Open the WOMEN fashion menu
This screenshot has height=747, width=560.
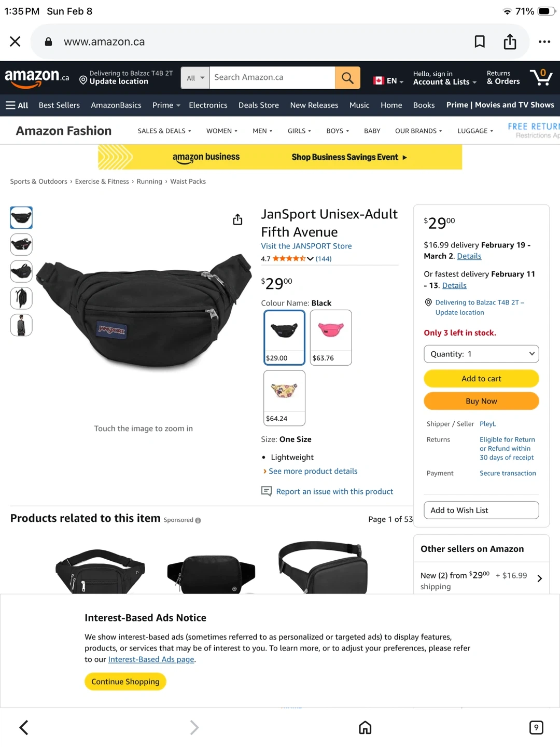pos(222,131)
